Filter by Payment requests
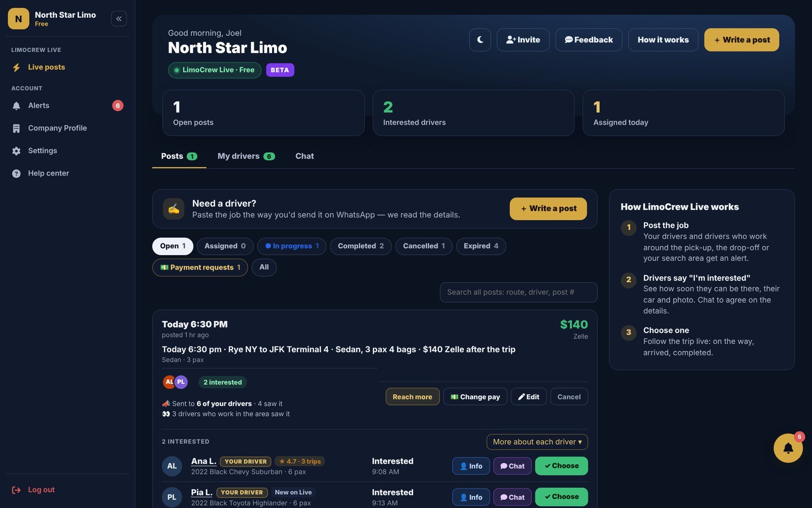812x508 pixels. 200,267
